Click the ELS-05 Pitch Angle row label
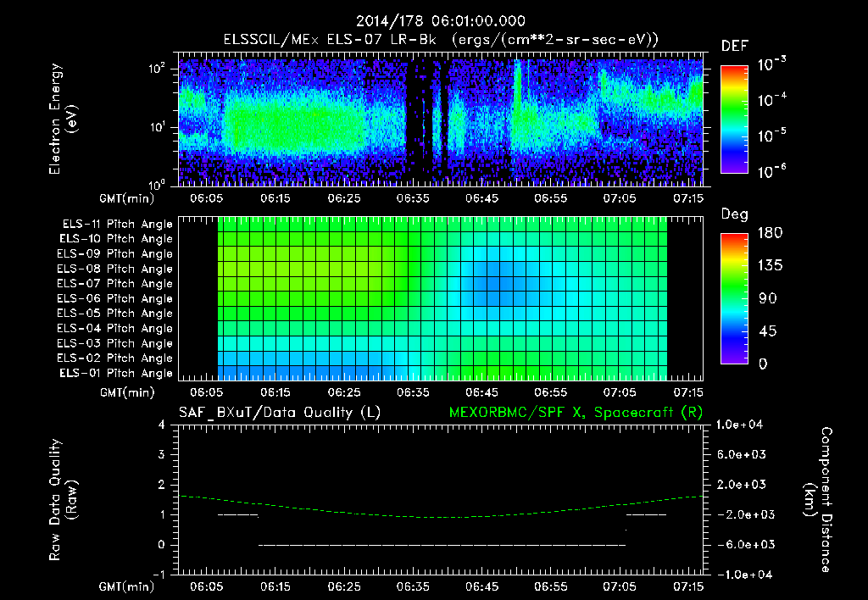The width and height of the screenshot is (868, 600). (115, 314)
